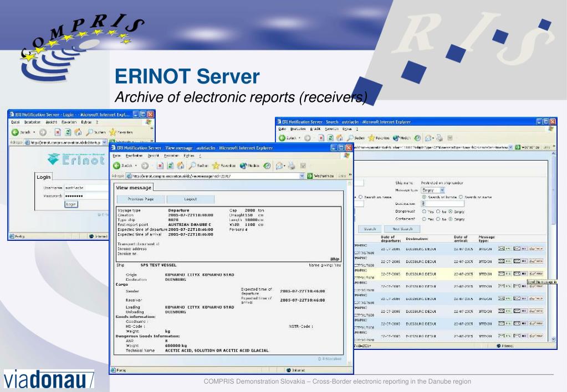
Task: Click Refresh icon in Login window toolbar
Action: [68, 132]
